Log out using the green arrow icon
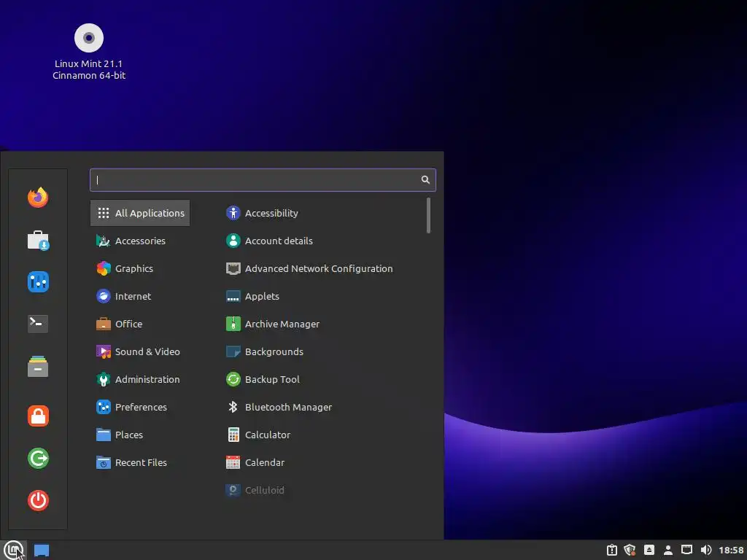This screenshot has width=747, height=560. [x=38, y=458]
